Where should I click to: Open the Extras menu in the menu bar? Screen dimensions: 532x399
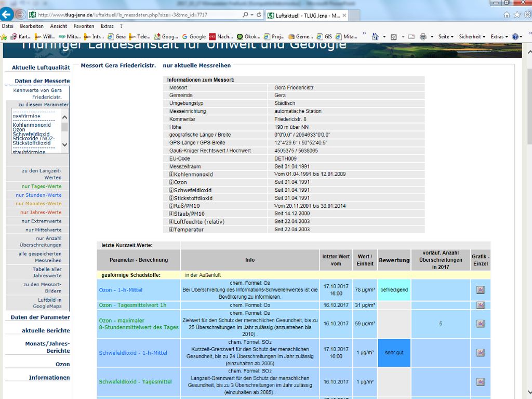107,26
